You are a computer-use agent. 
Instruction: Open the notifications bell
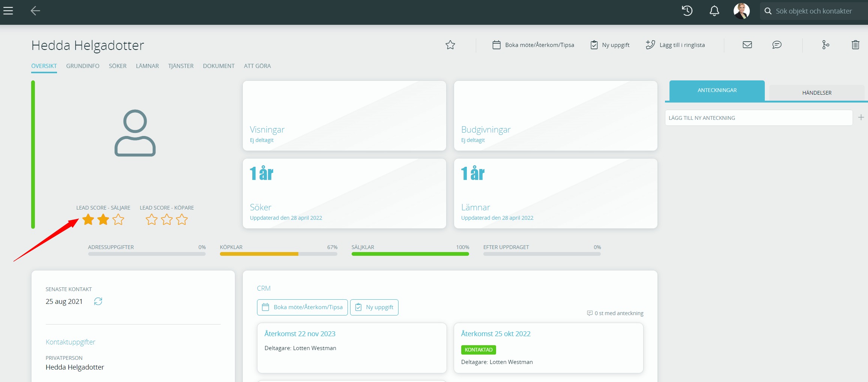[x=715, y=11]
